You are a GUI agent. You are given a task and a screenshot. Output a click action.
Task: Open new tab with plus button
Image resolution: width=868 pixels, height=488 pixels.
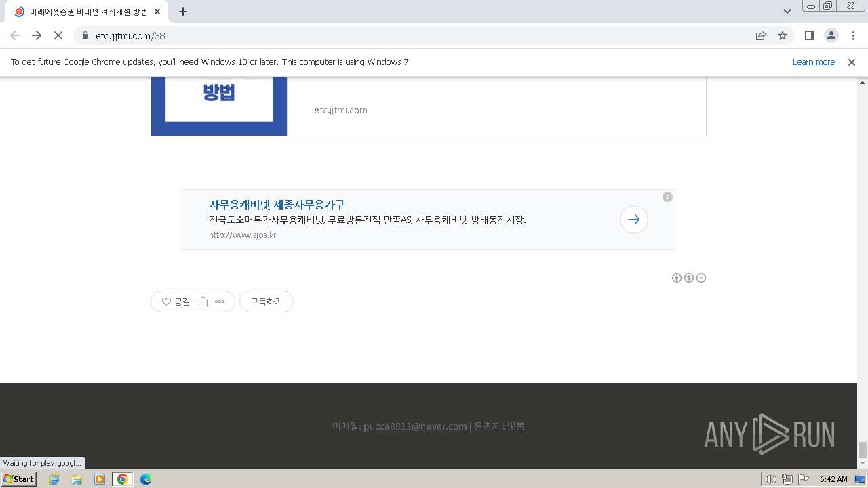click(x=183, y=12)
